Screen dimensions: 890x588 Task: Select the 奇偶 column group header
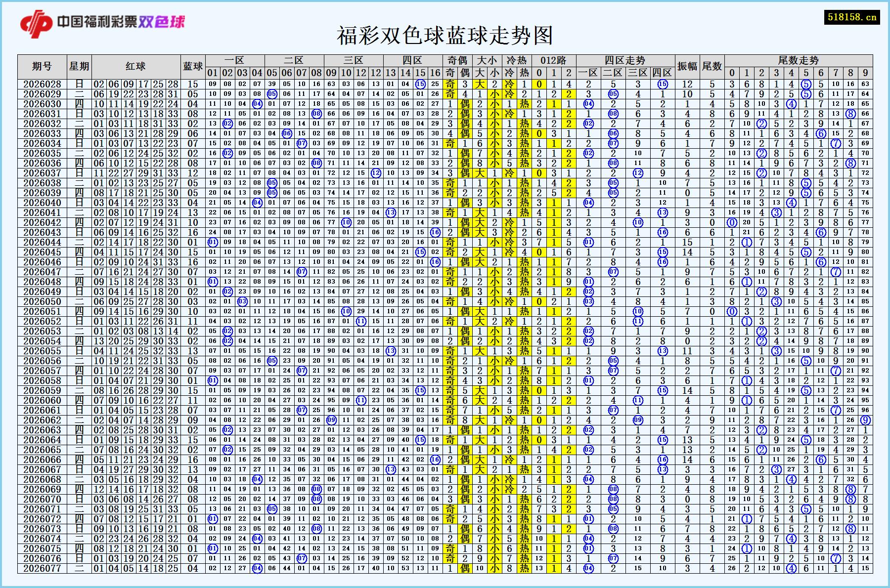click(457, 60)
